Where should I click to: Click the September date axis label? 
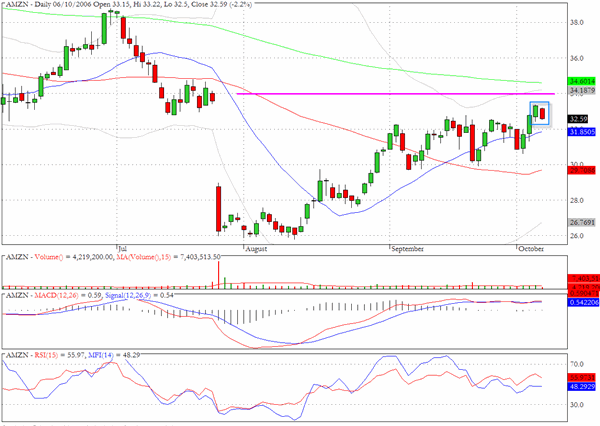click(x=408, y=249)
